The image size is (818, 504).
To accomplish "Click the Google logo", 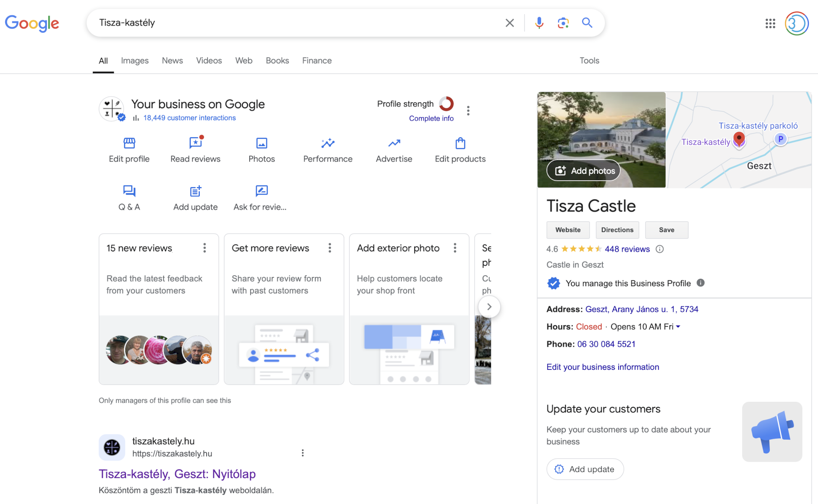I will pyautogui.click(x=32, y=23).
